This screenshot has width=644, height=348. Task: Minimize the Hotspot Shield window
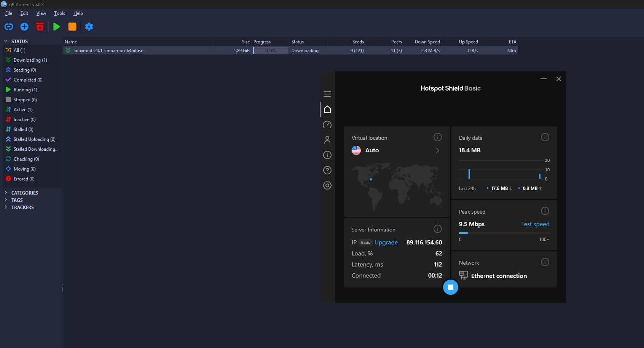pyautogui.click(x=544, y=79)
